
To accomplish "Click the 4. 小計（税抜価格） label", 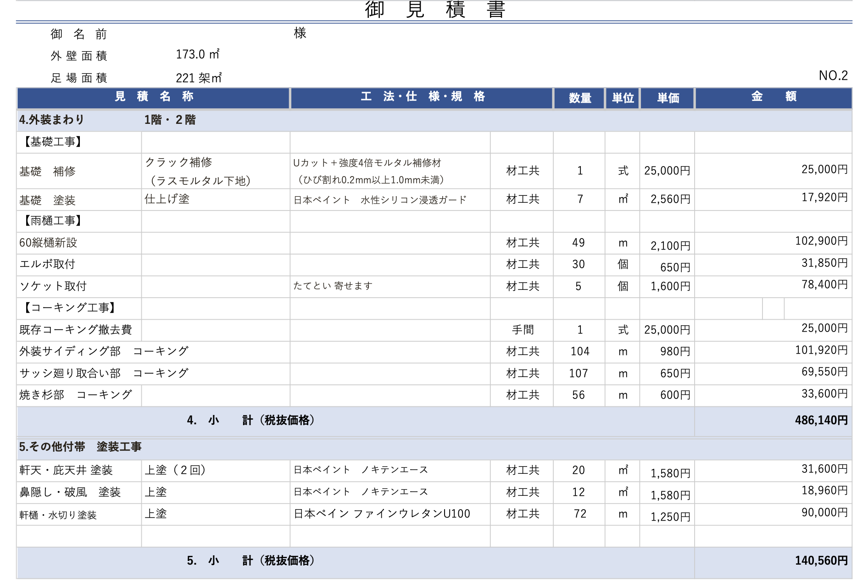I will point(250,421).
